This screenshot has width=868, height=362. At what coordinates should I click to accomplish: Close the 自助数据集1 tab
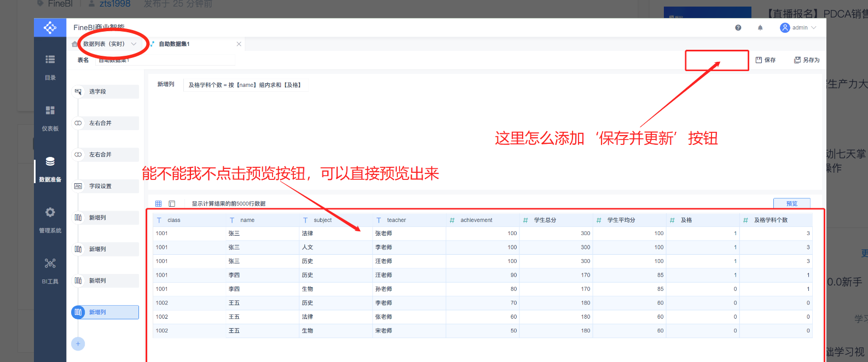coord(239,44)
